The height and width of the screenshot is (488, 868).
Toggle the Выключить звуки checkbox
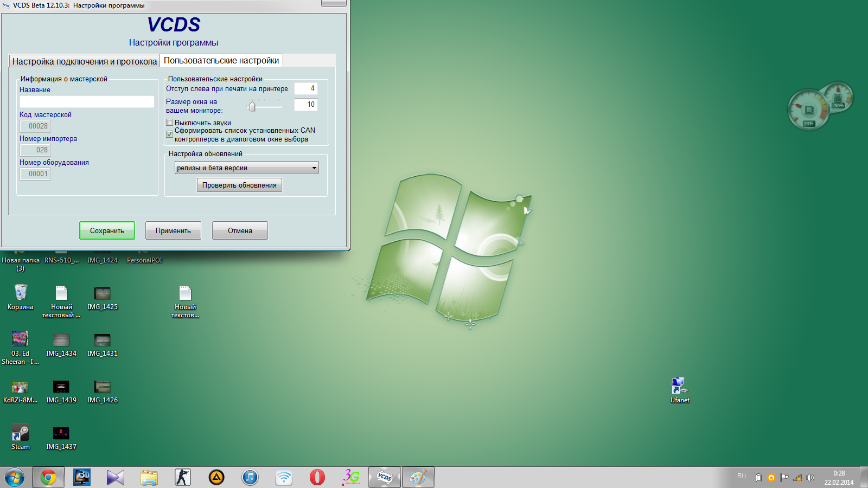(x=170, y=123)
